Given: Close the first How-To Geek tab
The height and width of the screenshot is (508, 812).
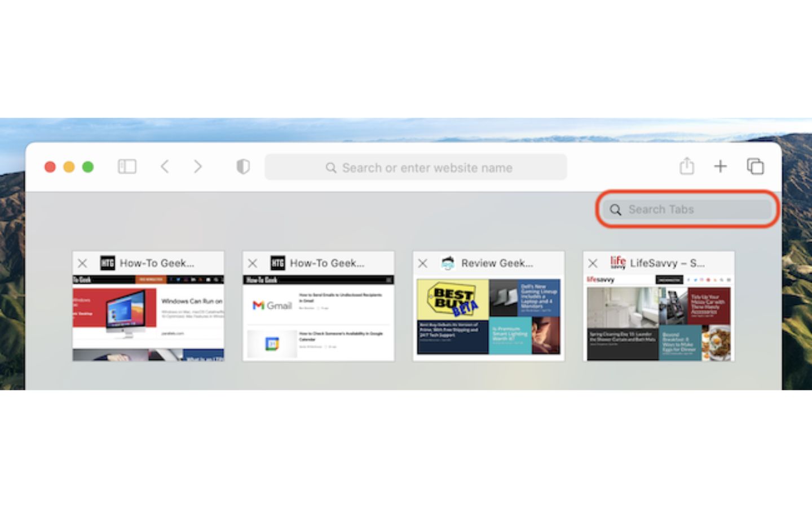Looking at the screenshot, I should 82,263.
